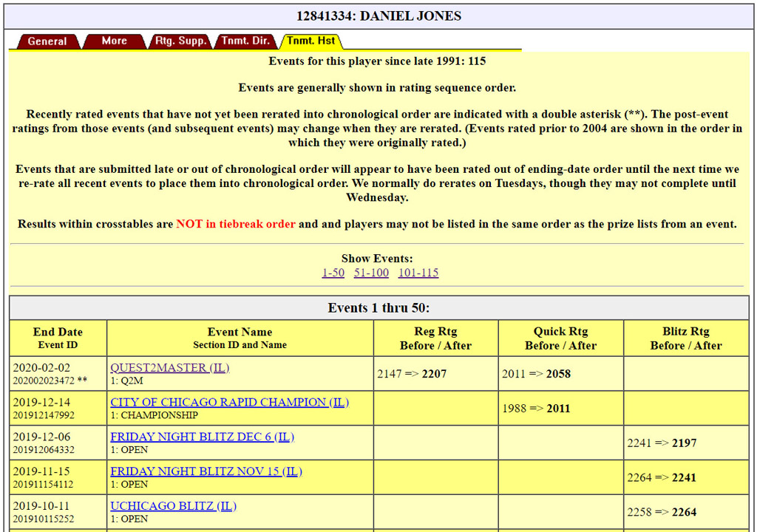Screen dimensions: 757x532
Task: Click section label 1: Q2M
Action: tap(127, 381)
